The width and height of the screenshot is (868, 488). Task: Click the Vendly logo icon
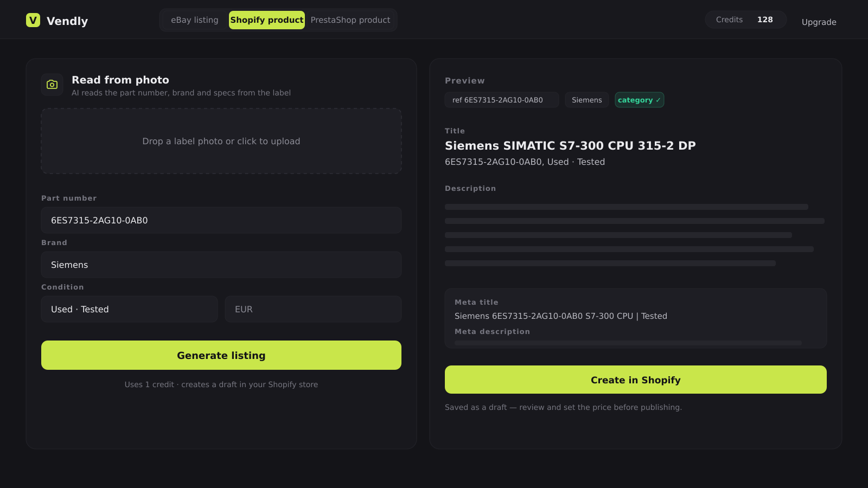coord(33,20)
